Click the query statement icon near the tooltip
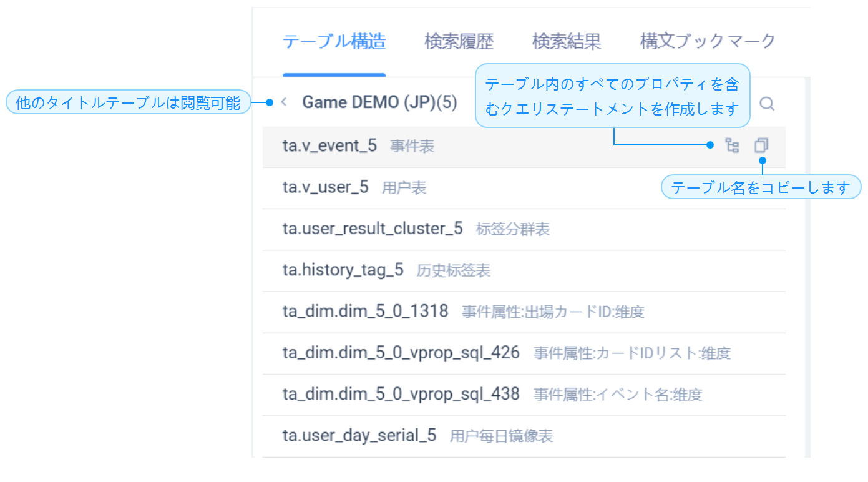 click(x=733, y=145)
